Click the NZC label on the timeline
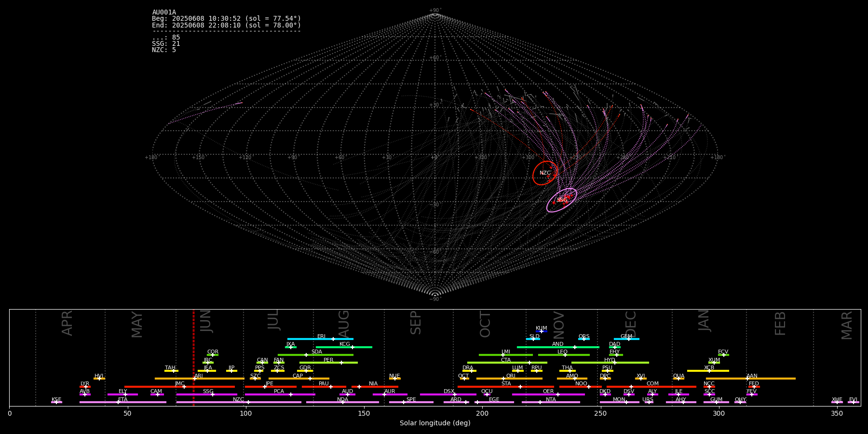 coord(238,400)
